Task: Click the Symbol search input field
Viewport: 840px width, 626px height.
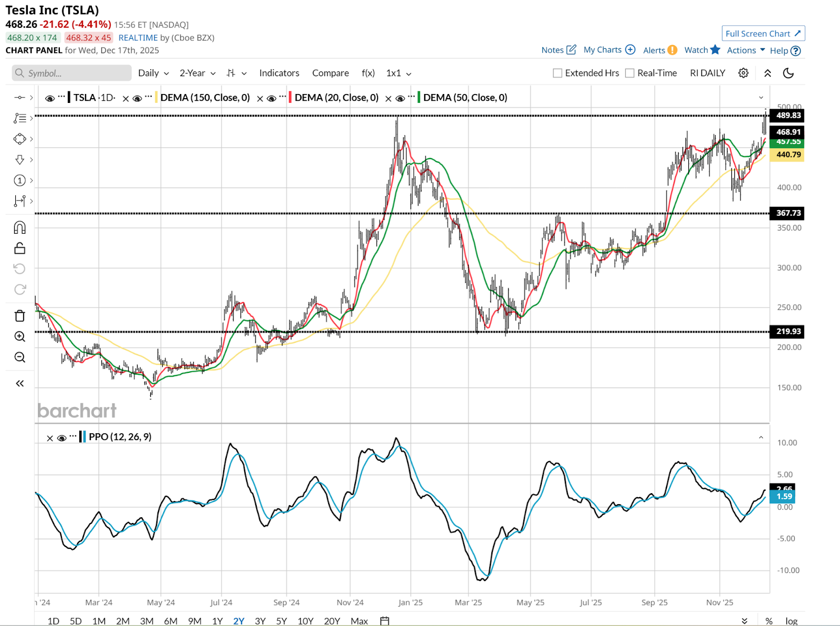Action: (72, 73)
